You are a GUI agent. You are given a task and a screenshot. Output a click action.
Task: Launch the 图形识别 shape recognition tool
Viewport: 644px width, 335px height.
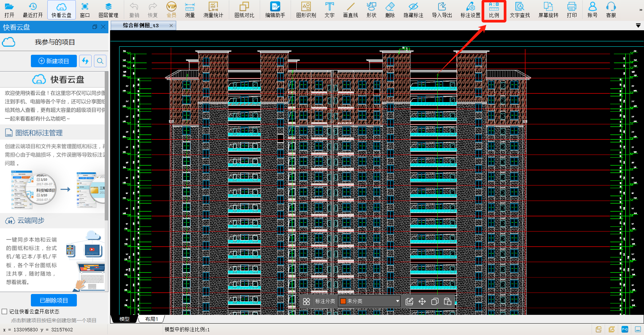[306, 10]
